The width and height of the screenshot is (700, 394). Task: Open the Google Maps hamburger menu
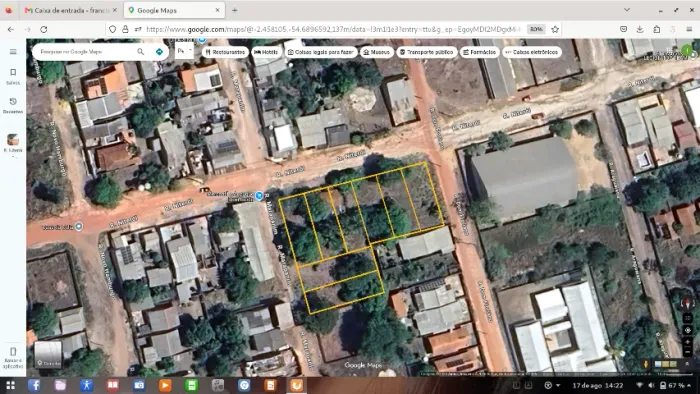click(x=13, y=52)
